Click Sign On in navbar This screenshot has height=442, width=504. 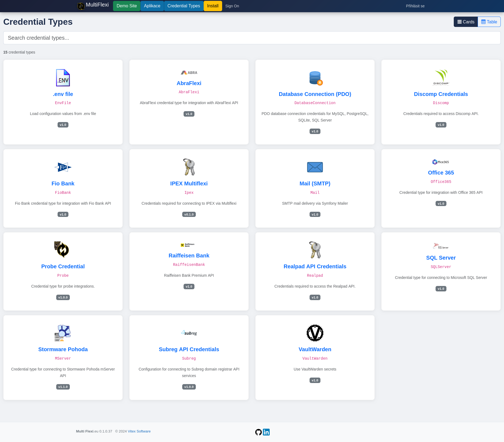(x=232, y=6)
